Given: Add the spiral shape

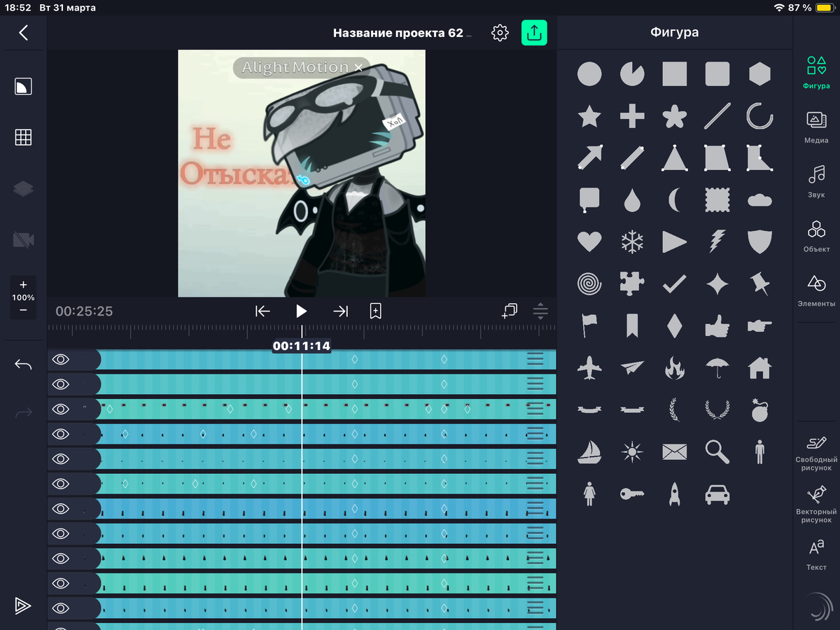Looking at the screenshot, I should [x=589, y=283].
